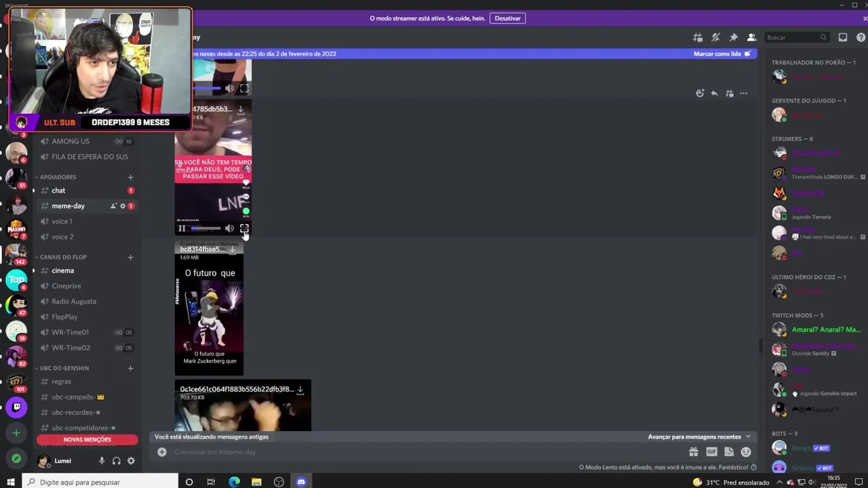
Task: Add channel to CANAIS DO FLOP
Action: (x=130, y=257)
